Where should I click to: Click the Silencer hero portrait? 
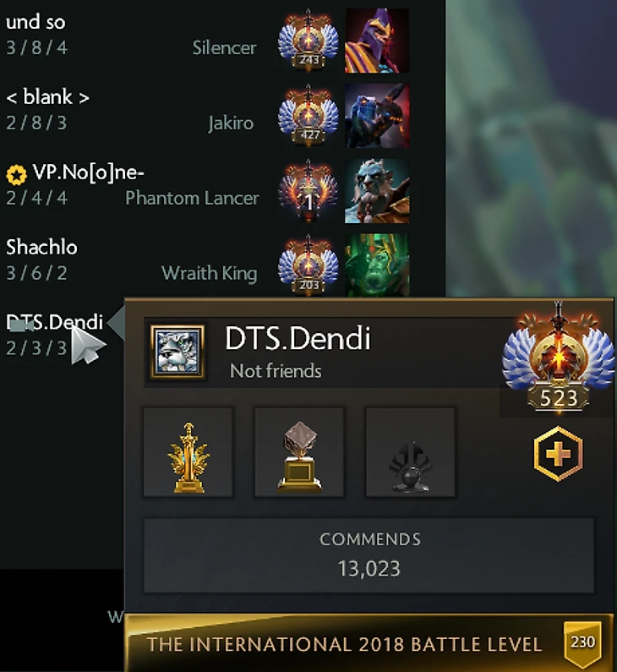(x=377, y=41)
